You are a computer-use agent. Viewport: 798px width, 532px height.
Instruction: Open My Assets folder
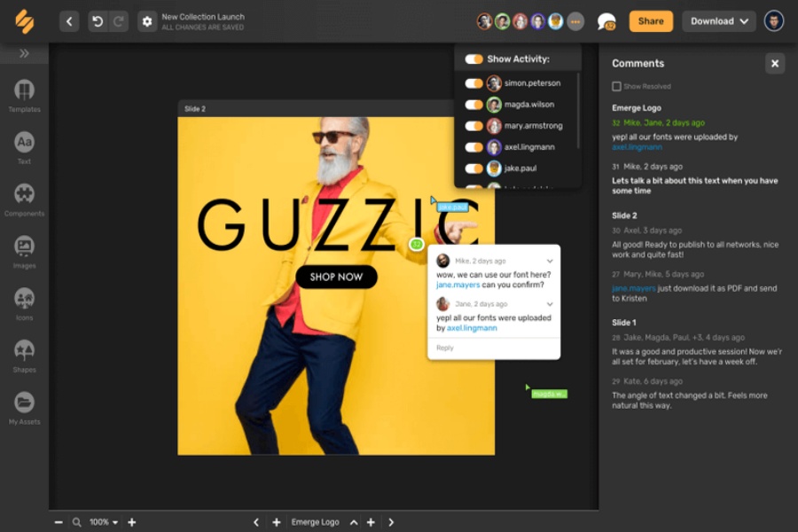(x=24, y=403)
